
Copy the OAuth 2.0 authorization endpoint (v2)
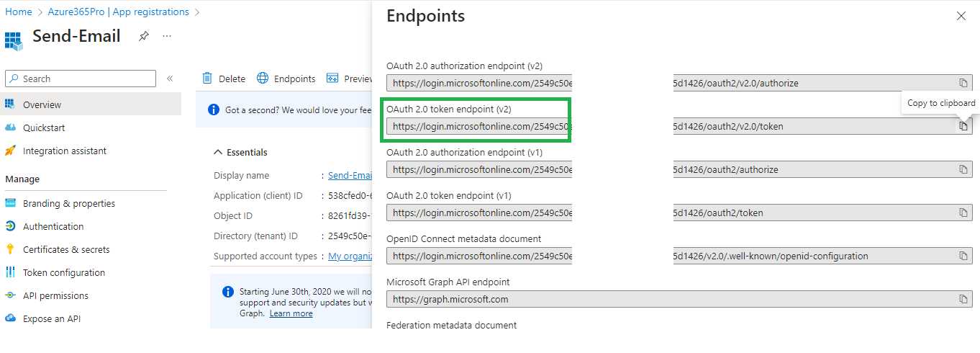(x=963, y=83)
